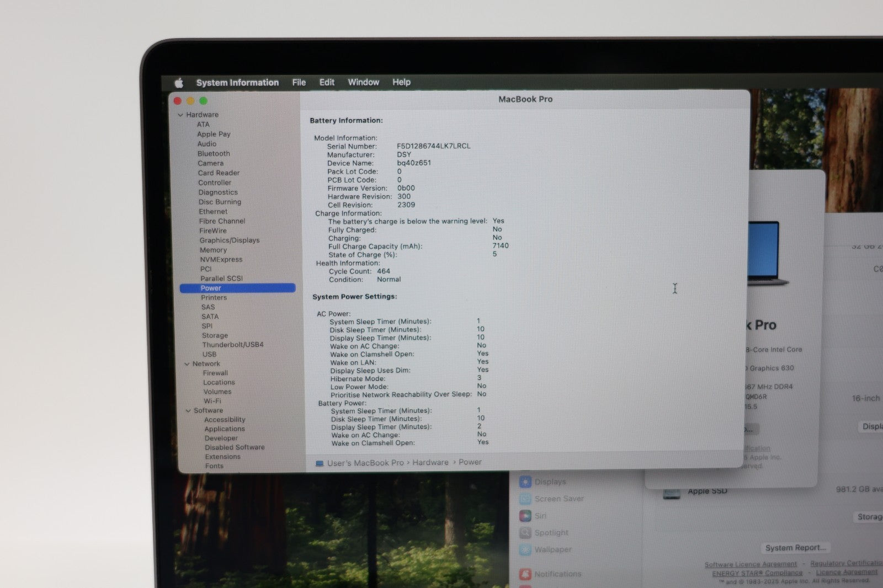
Task: Select Firewall under Network
Action: click(215, 373)
